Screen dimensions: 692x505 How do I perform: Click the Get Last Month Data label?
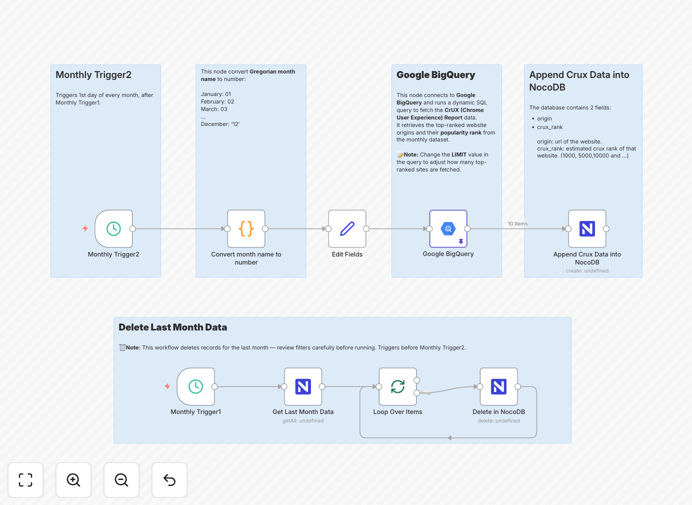pyautogui.click(x=303, y=412)
